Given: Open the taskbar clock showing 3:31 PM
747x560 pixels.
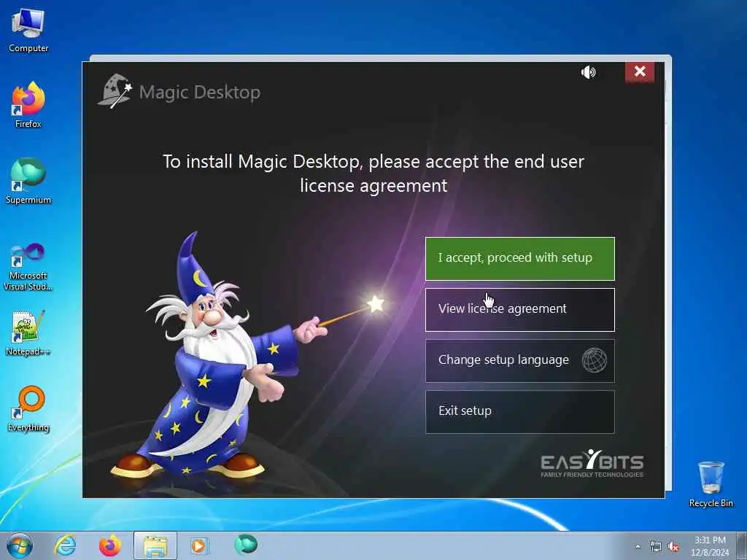Looking at the screenshot, I should coord(710,545).
